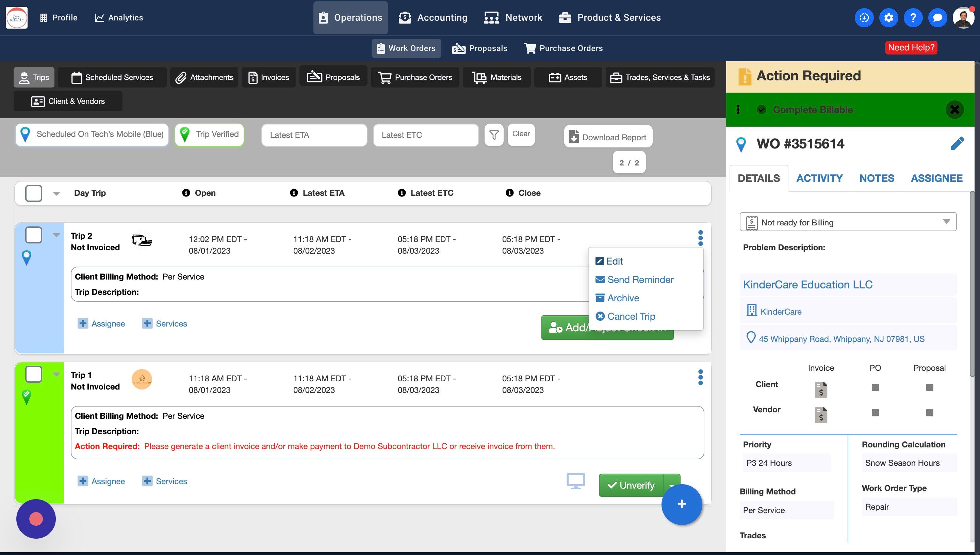Screen dimensions: 980x555
Task: Toggle the select-all trips checkbox
Action: [33, 193]
